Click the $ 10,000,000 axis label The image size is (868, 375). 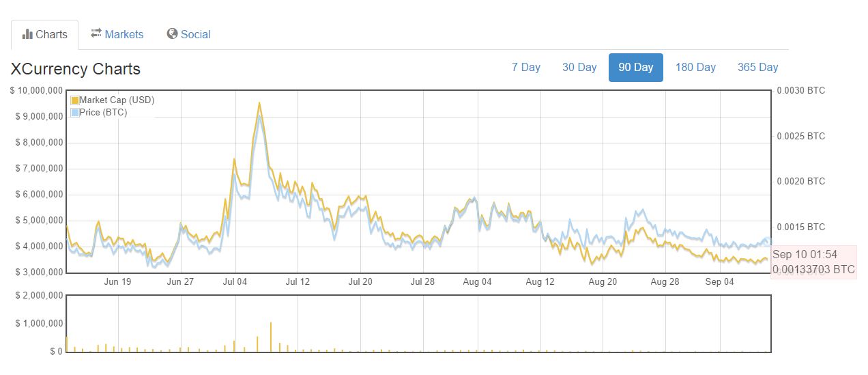click(38, 90)
